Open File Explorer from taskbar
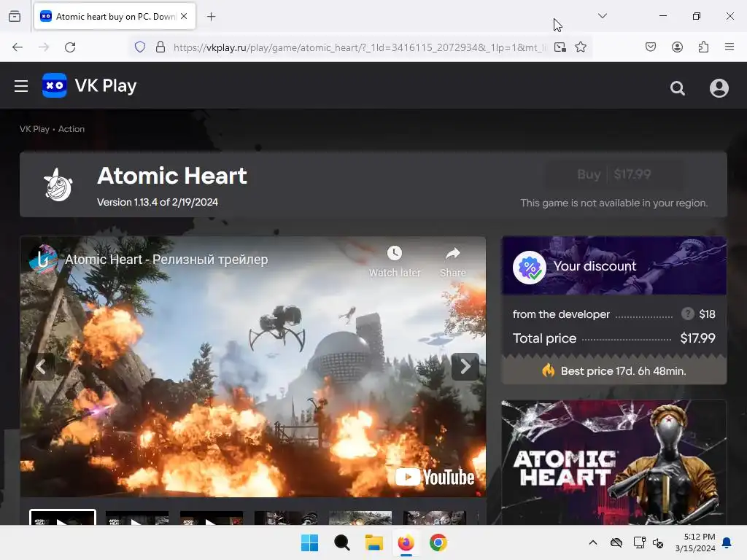This screenshot has height=560, width=747. tap(374, 542)
